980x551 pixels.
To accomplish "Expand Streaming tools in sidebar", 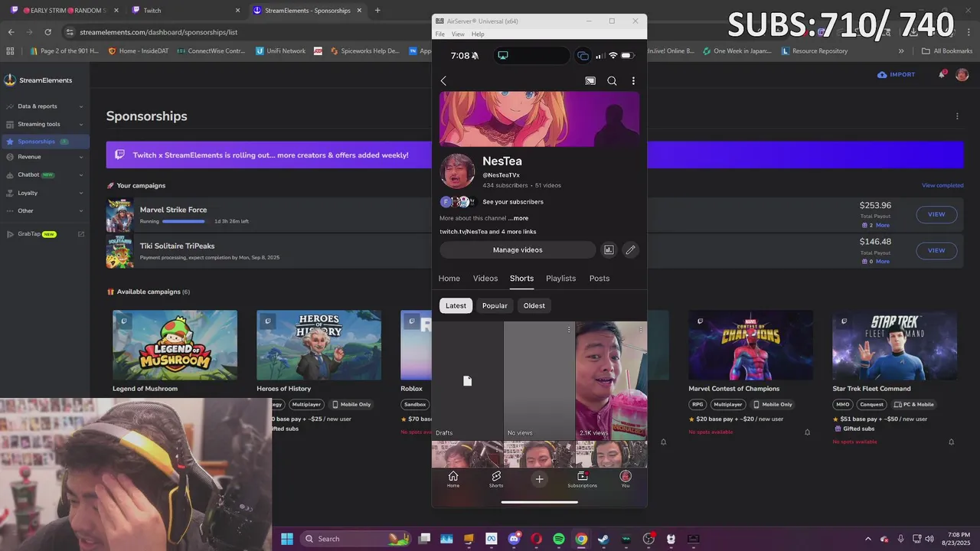I will coord(44,124).
